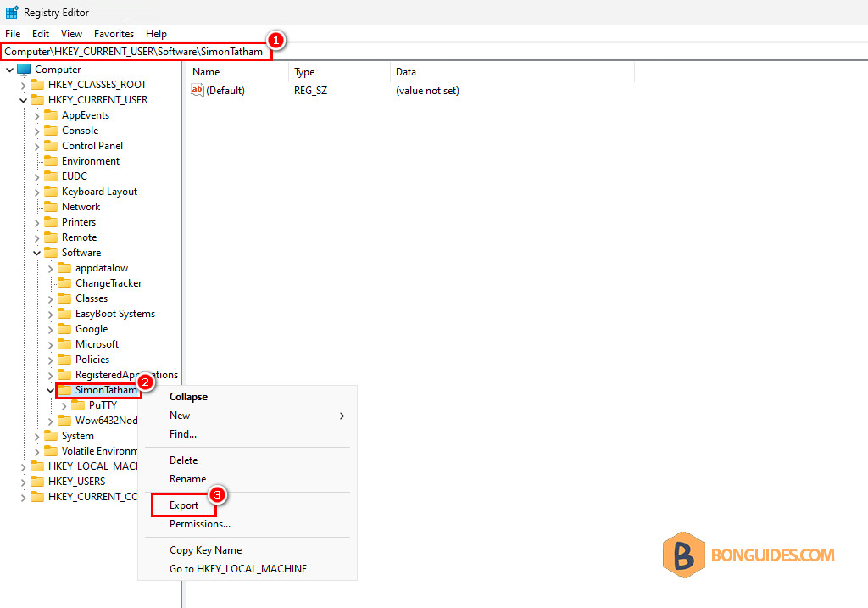Viewport: 868px width, 608px height.
Task: Click the Software folder icon
Action: pos(51,252)
